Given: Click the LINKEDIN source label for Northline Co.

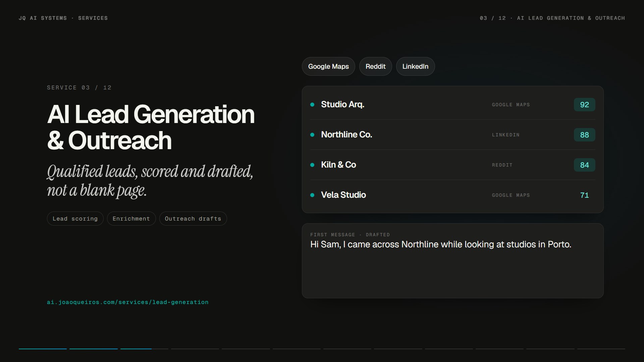Looking at the screenshot, I should pyautogui.click(x=505, y=135).
